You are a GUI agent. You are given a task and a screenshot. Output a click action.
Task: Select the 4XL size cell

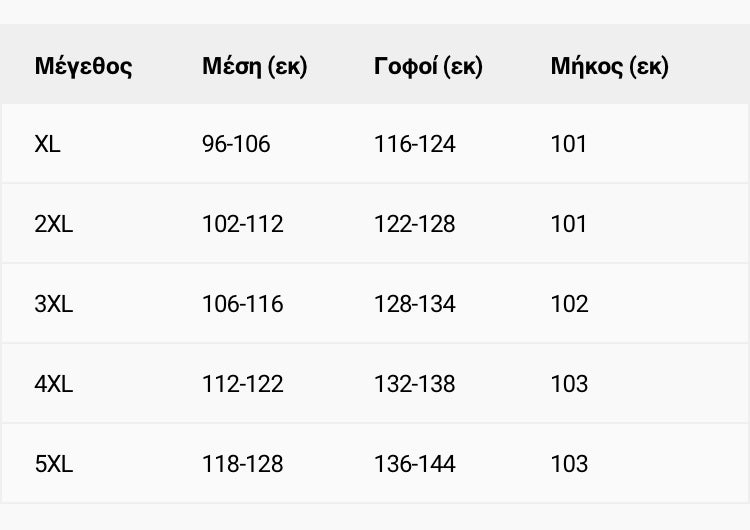54,384
